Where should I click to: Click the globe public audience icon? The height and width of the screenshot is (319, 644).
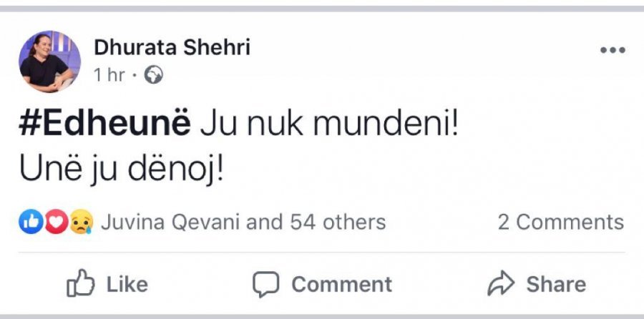coord(153,75)
